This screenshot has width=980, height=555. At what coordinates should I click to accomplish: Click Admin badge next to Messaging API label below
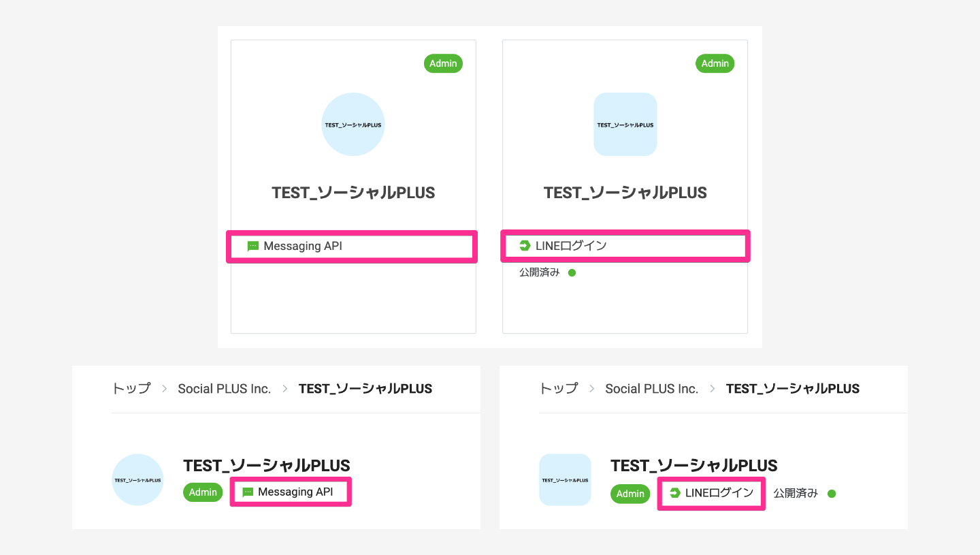[x=203, y=492]
